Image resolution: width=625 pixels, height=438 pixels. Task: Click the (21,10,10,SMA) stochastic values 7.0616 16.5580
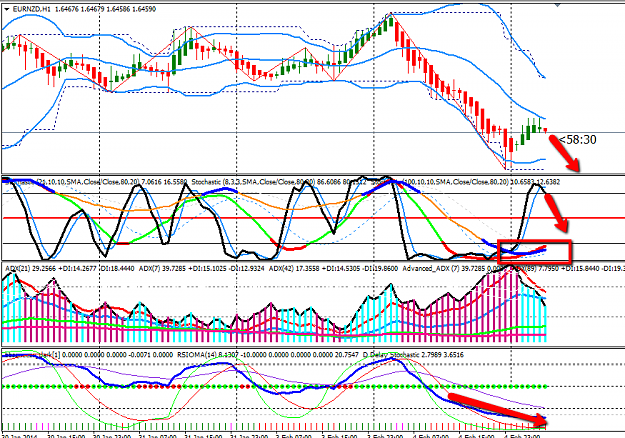[164, 182]
